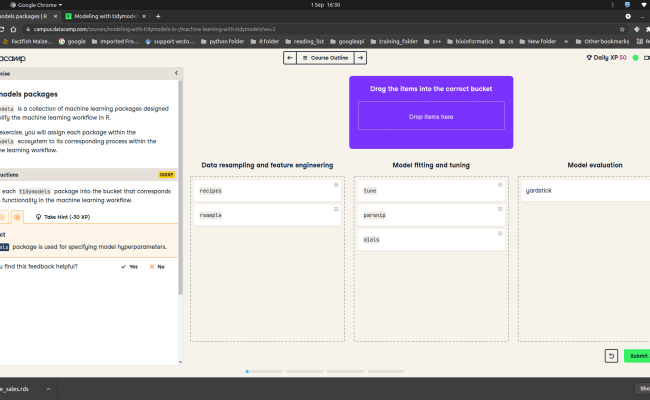Image resolution: width=650 pixels, height=400 pixels.
Task: Click the Daily XP indicator
Action: (x=606, y=58)
